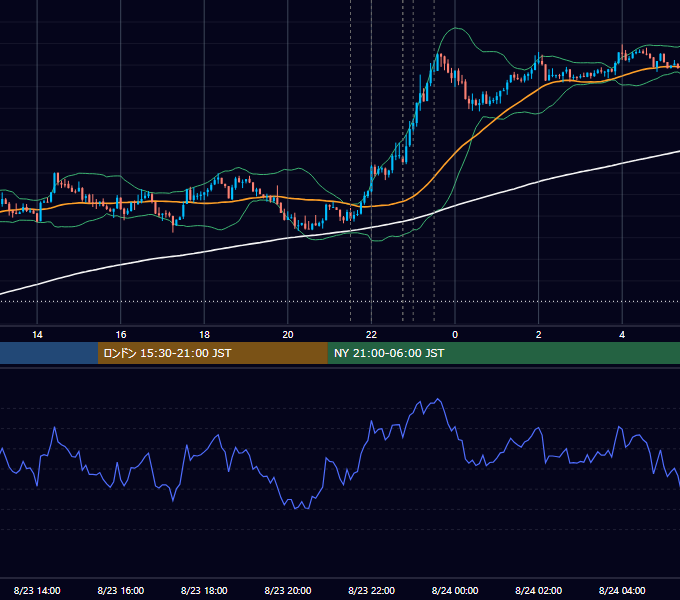Click the 8/24 00:00 time label

[x=455, y=590]
